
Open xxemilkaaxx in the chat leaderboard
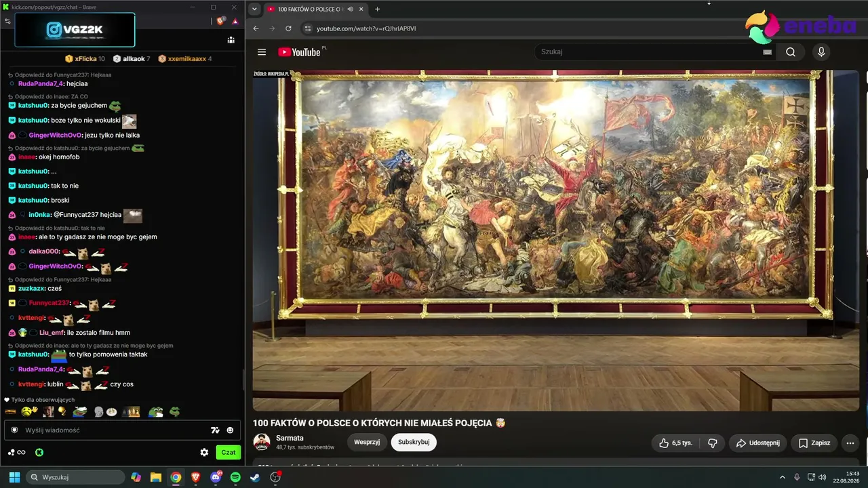click(185, 59)
